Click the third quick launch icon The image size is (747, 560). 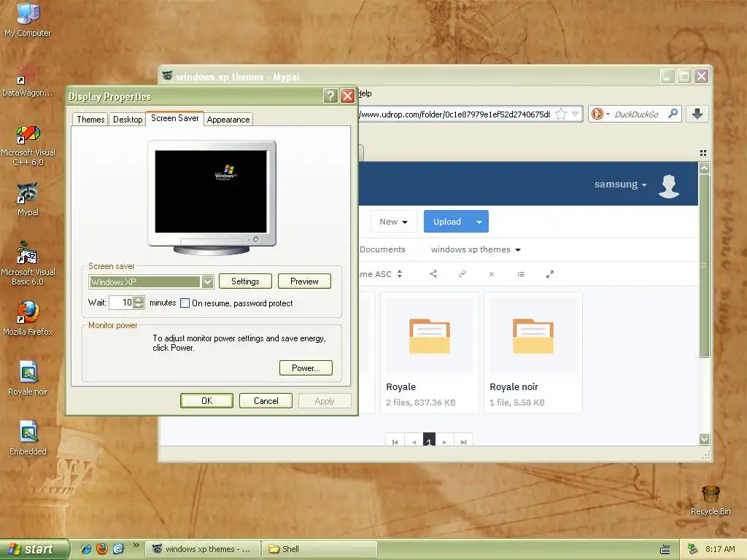118,549
